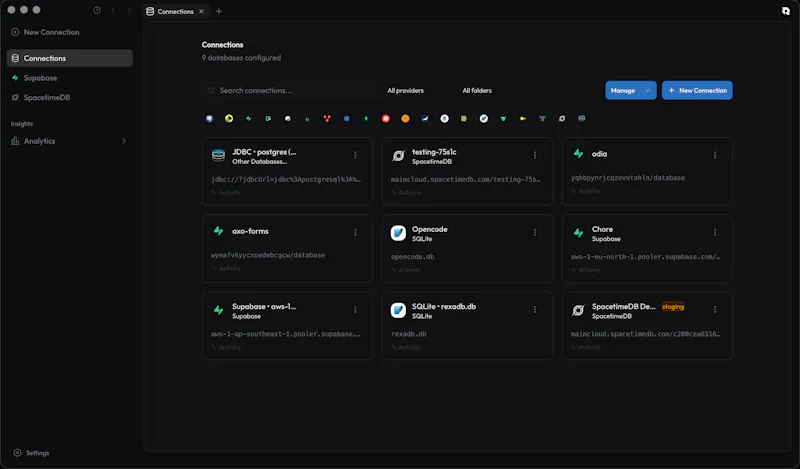Screen dimensions: 800x469
Task: Click the SQLite icon on Opencode card
Action: tap(398, 233)
